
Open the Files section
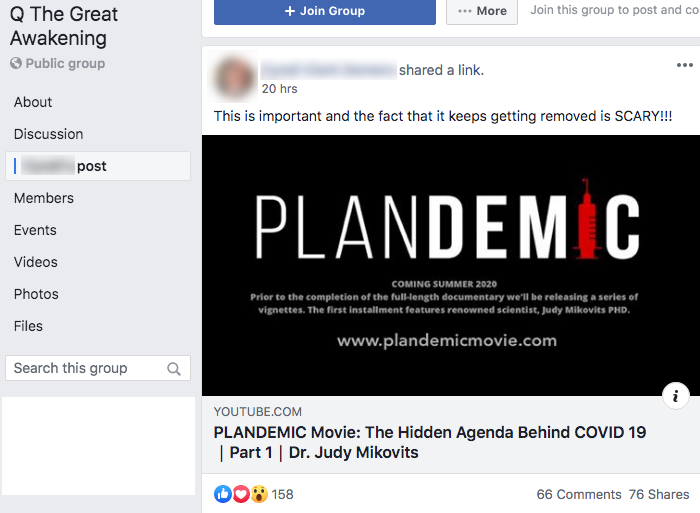(28, 326)
